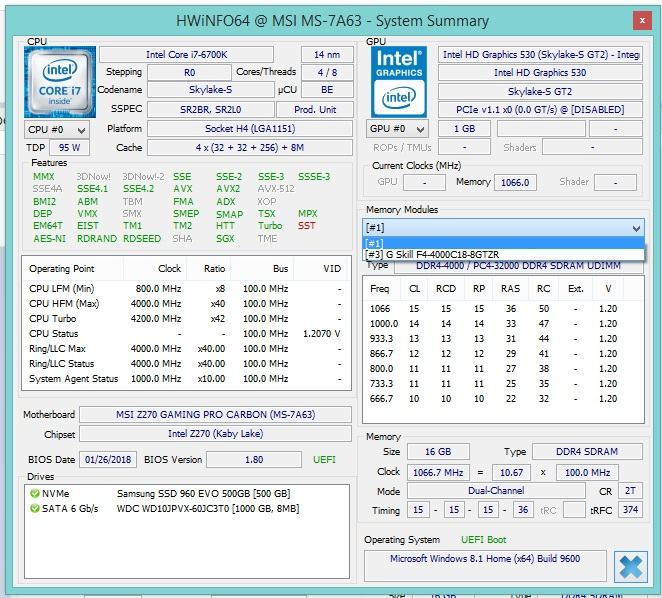Click the MMX feature label

43,177
